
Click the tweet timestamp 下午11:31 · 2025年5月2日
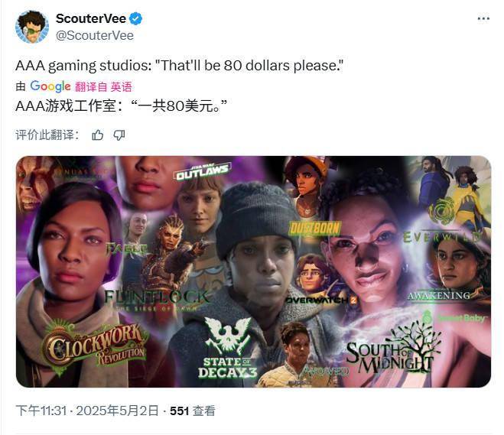click(87, 411)
